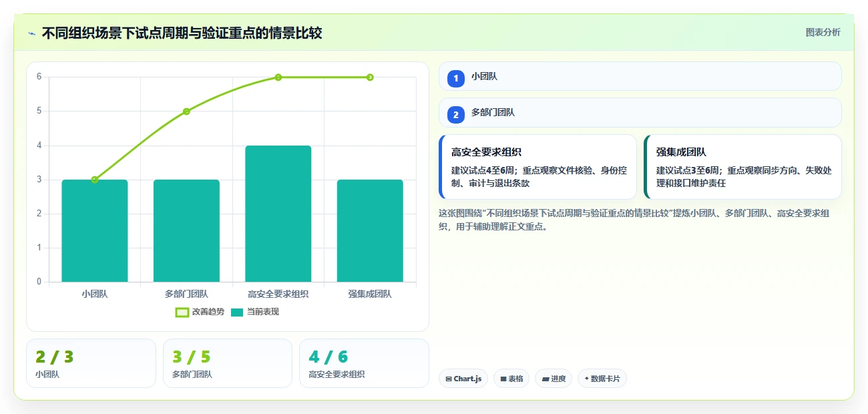Click the chart title 不同组织场景下试点周期
The image size is (868, 414).
(182, 33)
